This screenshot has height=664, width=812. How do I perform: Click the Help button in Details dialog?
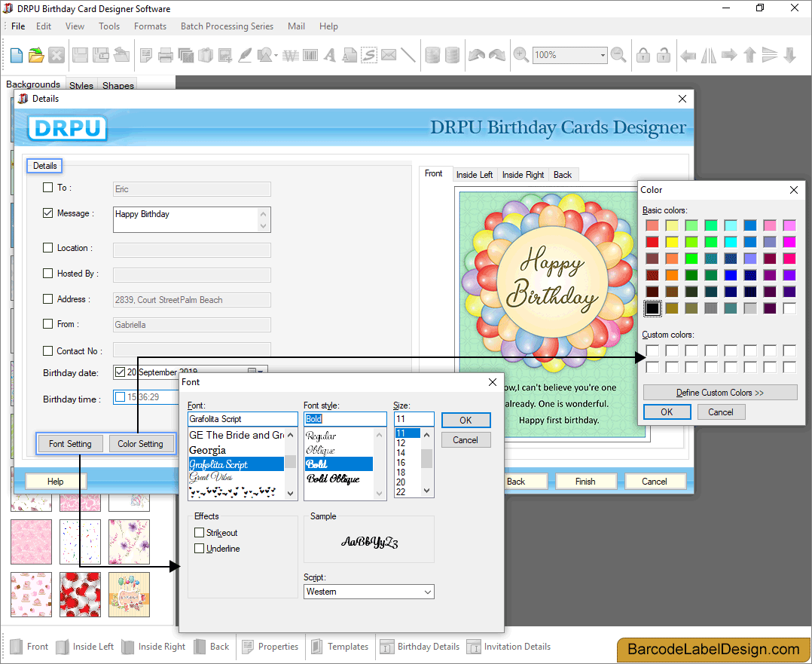coord(56,482)
